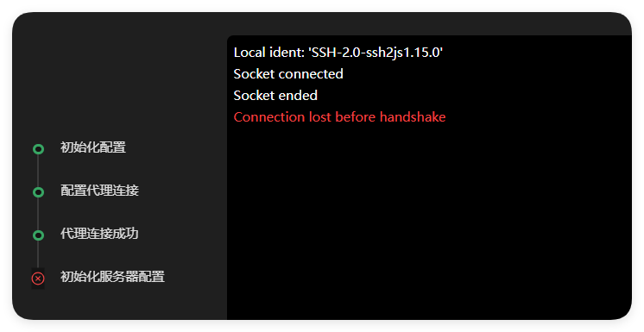Select the failed 初始化服务器配置 step label

(112, 277)
